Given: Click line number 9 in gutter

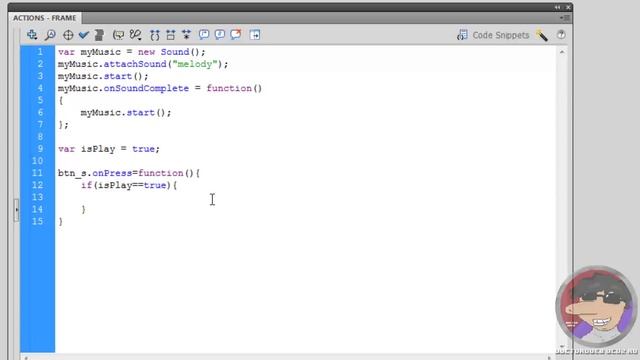Looking at the screenshot, I should [x=40, y=149].
